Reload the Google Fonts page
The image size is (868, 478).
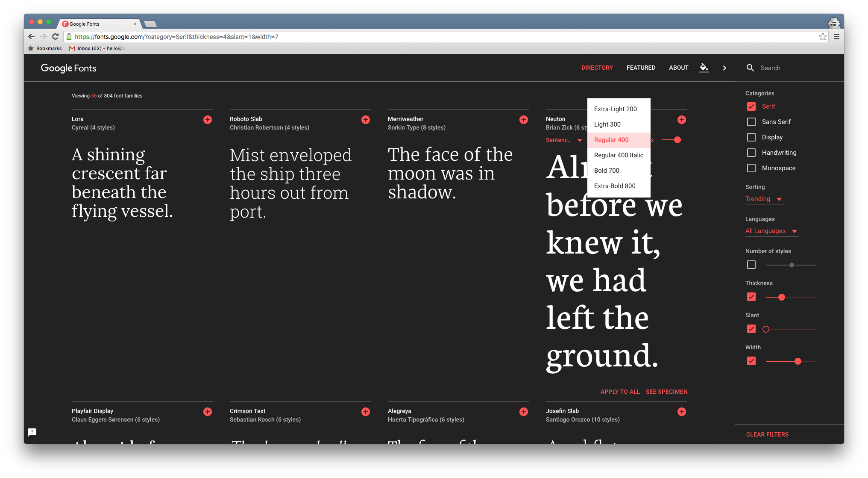pyautogui.click(x=55, y=37)
